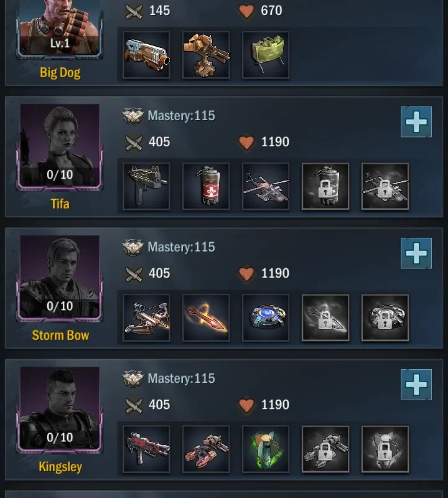Screen dimensions: 448x498
Task: Open Kingsley's hero portrait
Action: point(60,410)
